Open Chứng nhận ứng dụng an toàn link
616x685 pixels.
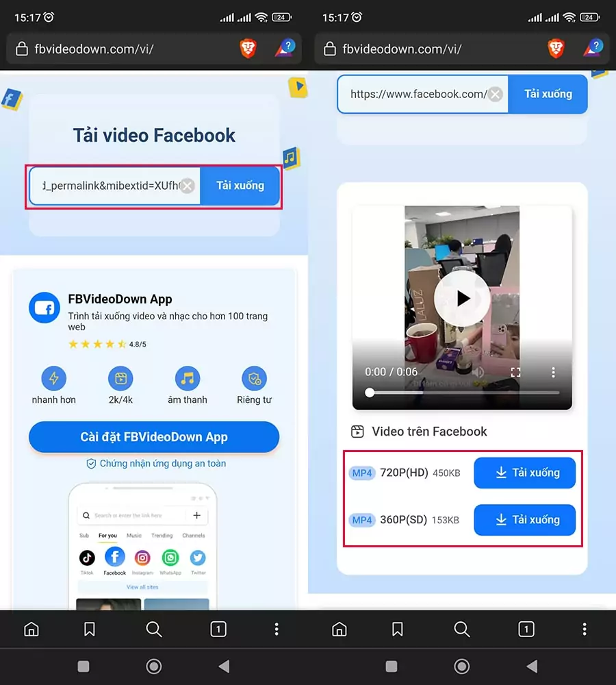coord(156,464)
